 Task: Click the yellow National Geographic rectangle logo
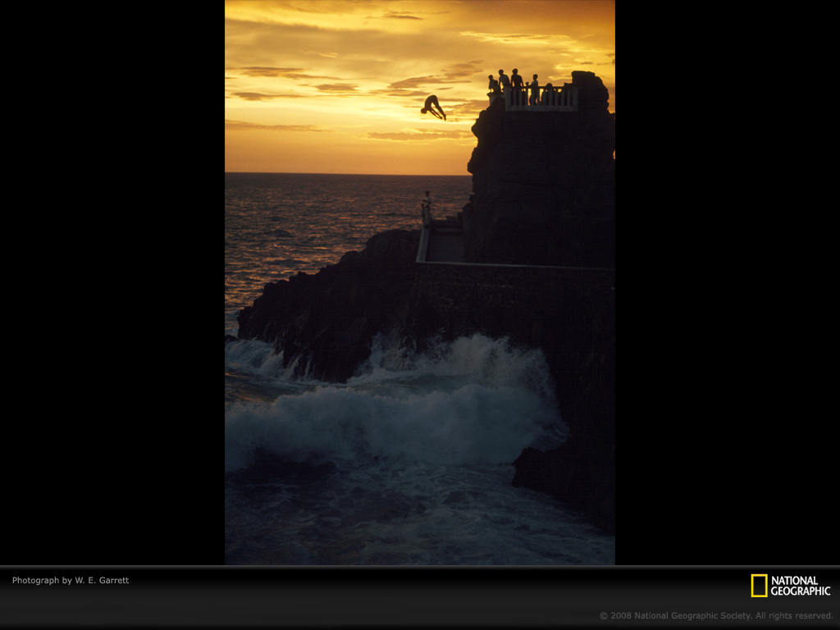coord(759,586)
